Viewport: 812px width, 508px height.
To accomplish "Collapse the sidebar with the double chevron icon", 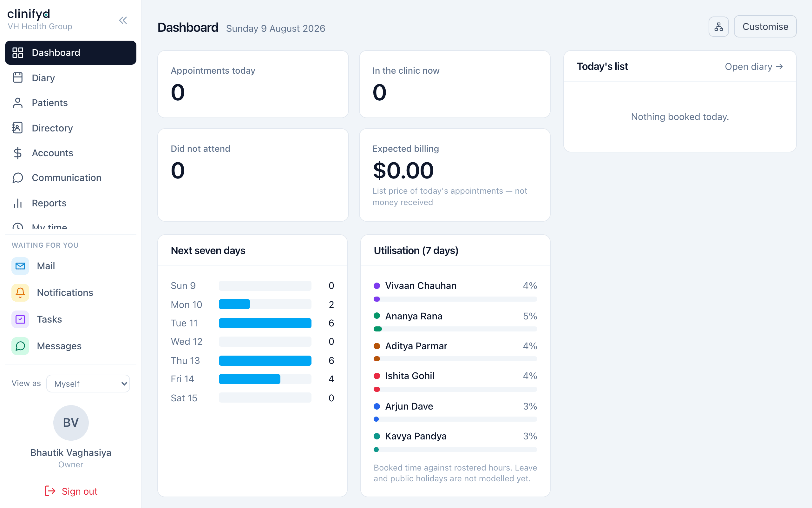I will [123, 21].
